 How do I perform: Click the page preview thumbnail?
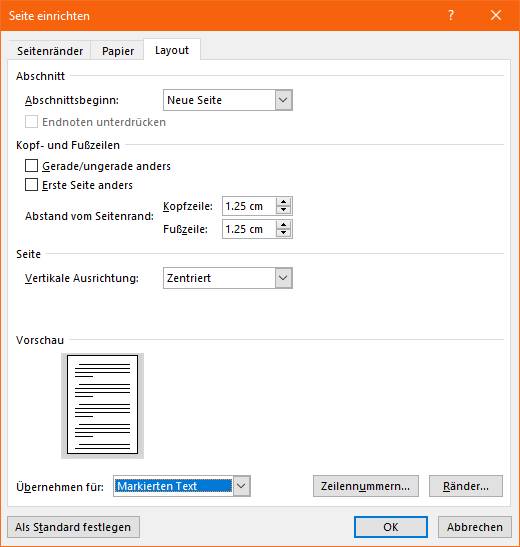point(102,405)
